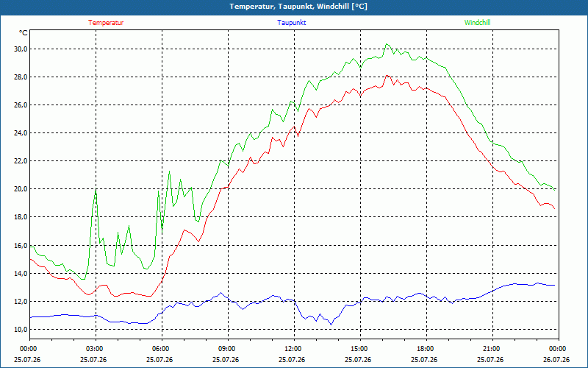This screenshot has width=588, height=368.
Task: Click the chart title 'Temperatur, Taupunkt, Windchill [°C]'
Action: click(x=298, y=7)
